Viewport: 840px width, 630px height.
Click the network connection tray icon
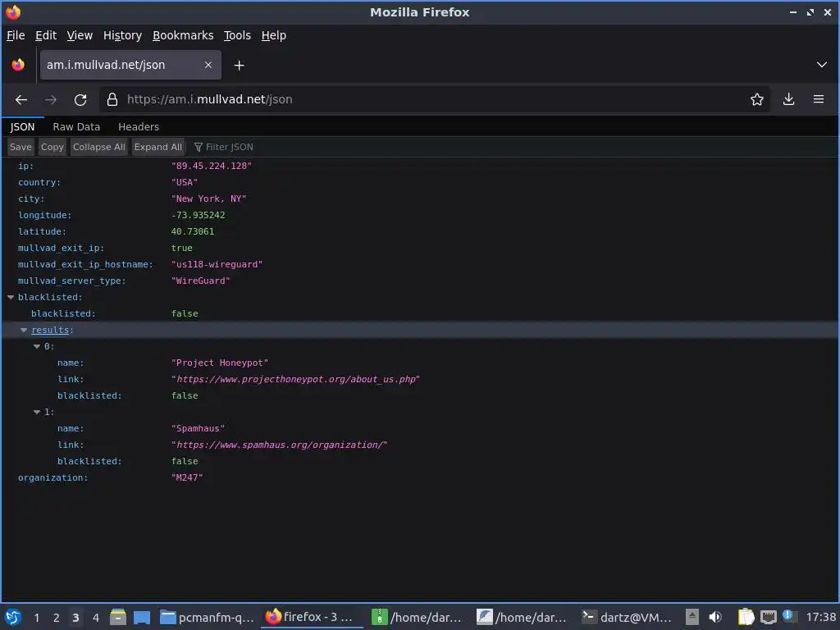(x=768, y=617)
